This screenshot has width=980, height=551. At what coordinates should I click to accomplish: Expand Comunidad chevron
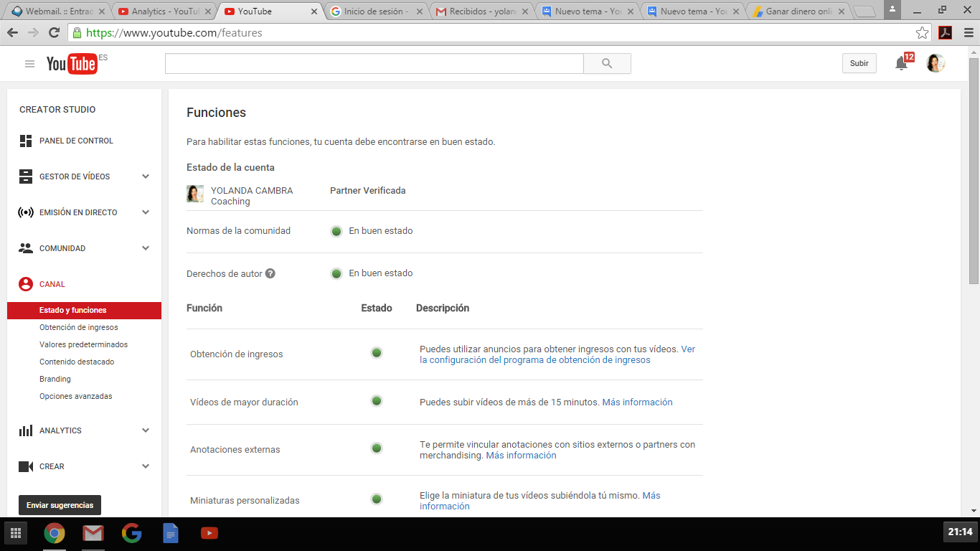pyautogui.click(x=146, y=248)
